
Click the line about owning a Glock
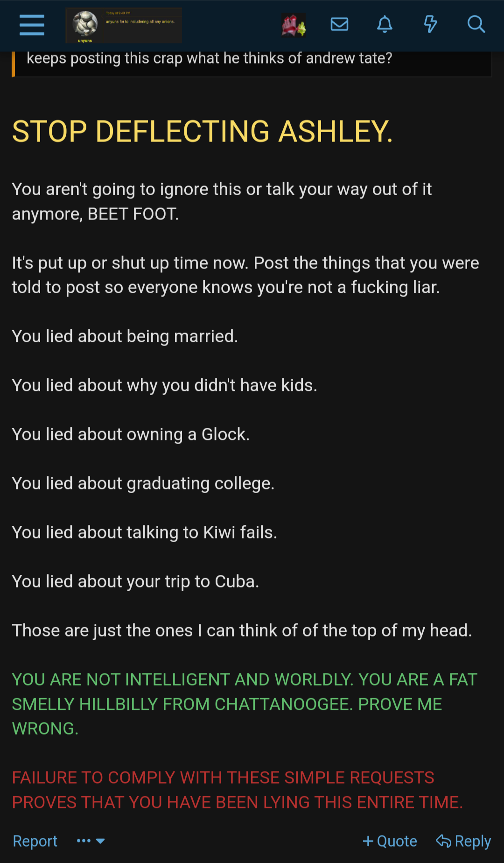[131, 434]
